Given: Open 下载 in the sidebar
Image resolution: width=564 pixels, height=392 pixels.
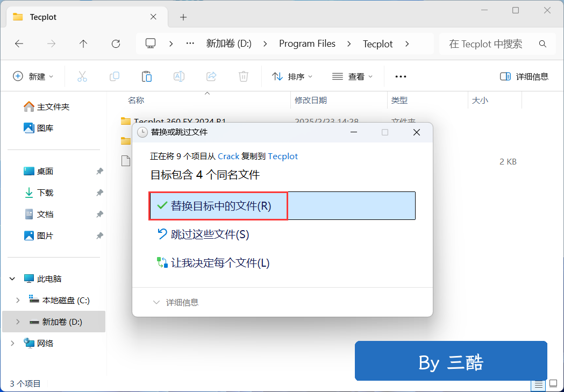Looking at the screenshot, I should click(39, 193).
